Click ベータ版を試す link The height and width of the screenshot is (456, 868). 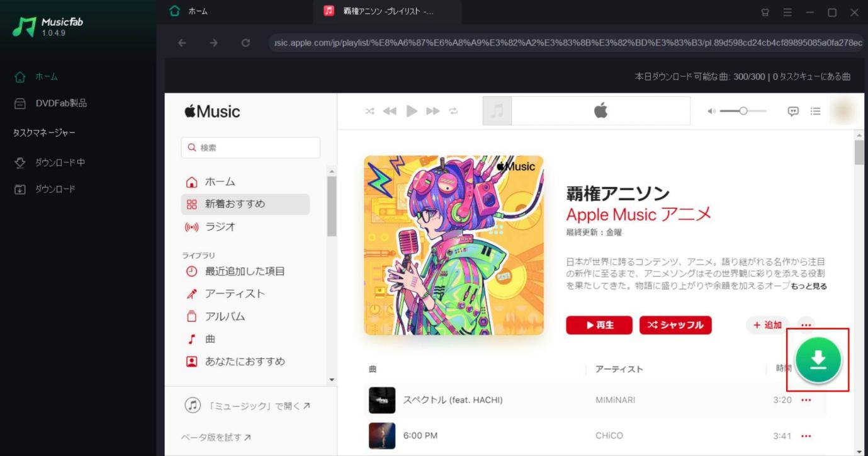216,437
